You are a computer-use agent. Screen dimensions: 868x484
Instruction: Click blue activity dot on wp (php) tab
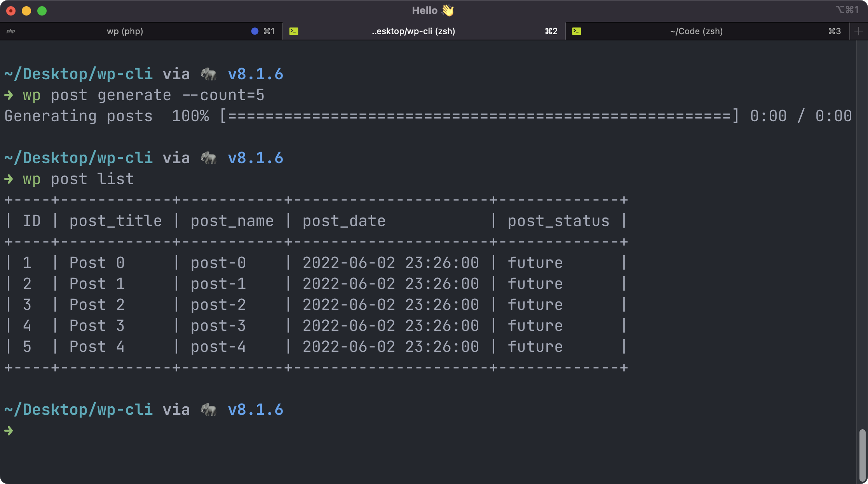(255, 31)
